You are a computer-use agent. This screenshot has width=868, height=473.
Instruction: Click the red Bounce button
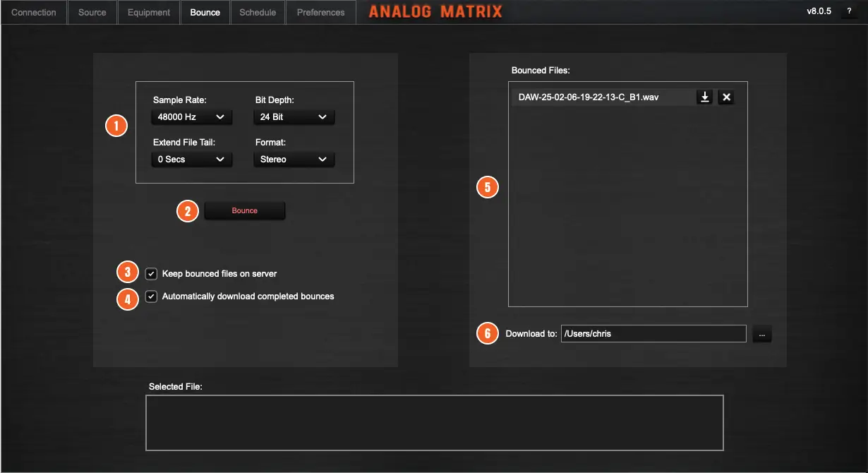click(x=245, y=211)
